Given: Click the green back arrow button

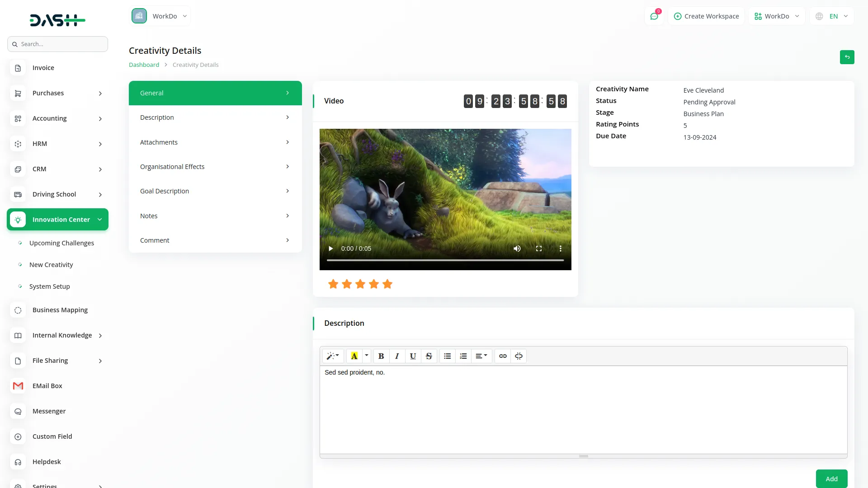Looking at the screenshot, I should point(847,57).
